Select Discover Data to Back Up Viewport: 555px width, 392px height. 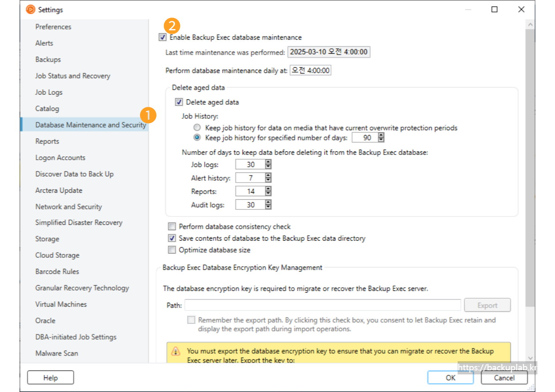(x=74, y=174)
